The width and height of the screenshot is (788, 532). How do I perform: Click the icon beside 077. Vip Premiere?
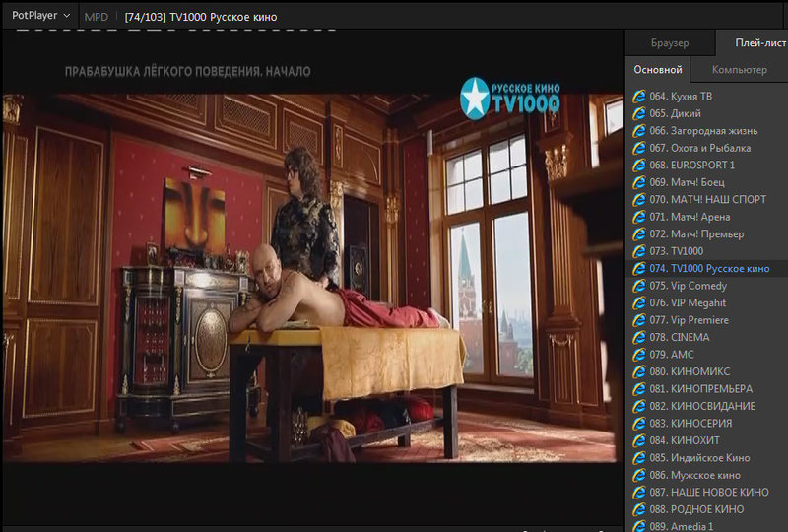click(638, 320)
